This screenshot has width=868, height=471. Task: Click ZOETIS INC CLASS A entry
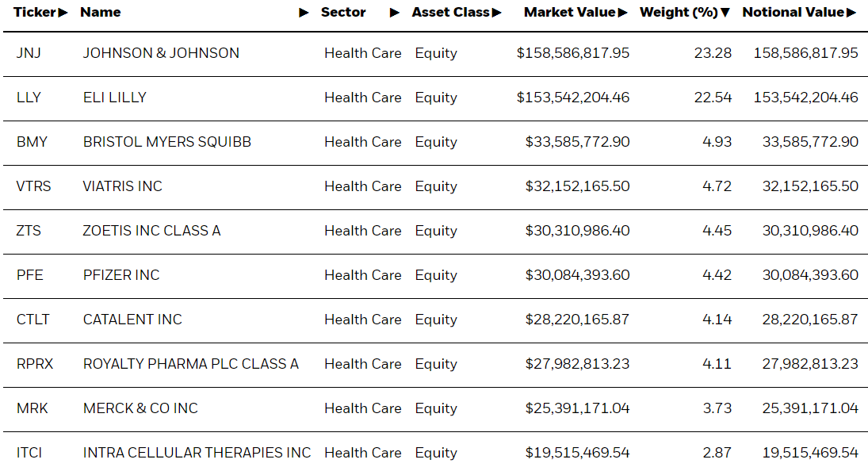(x=151, y=231)
